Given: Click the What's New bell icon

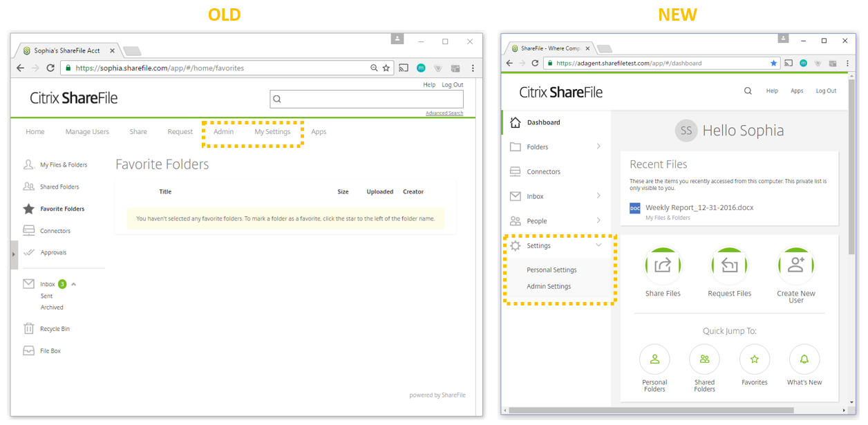Looking at the screenshot, I should (804, 359).
